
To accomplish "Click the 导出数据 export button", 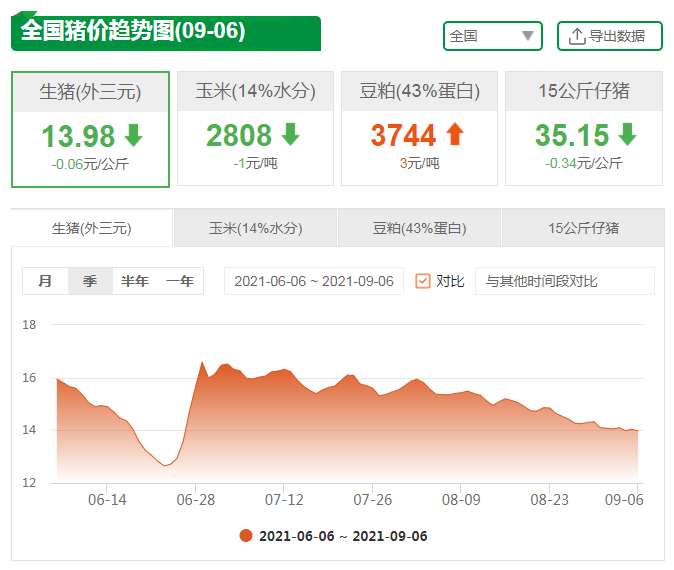I will (610, 36).
